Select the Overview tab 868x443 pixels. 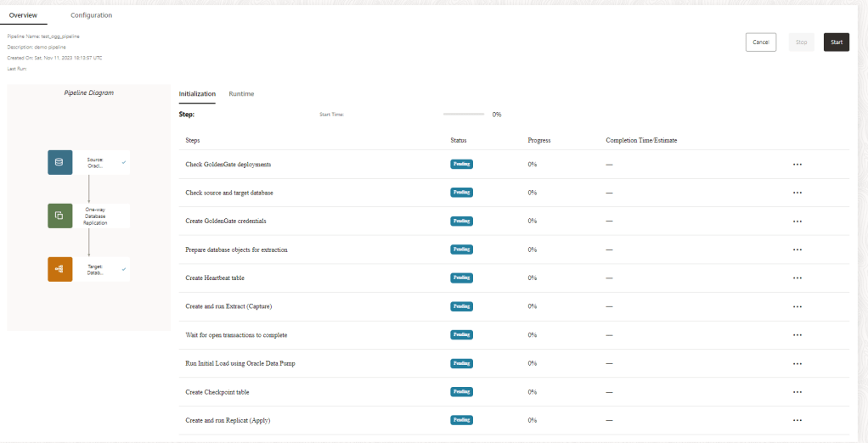coord(23,15)
